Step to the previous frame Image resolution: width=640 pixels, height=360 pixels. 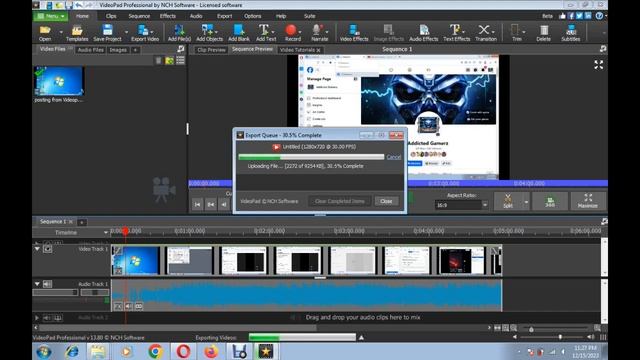point(224,204)
